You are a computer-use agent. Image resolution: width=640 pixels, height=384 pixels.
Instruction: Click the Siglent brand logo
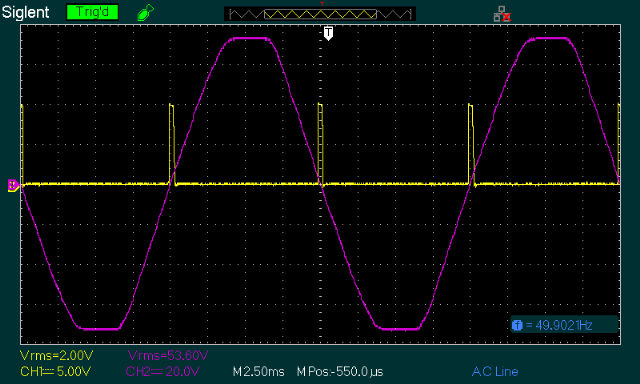point(25,12)
